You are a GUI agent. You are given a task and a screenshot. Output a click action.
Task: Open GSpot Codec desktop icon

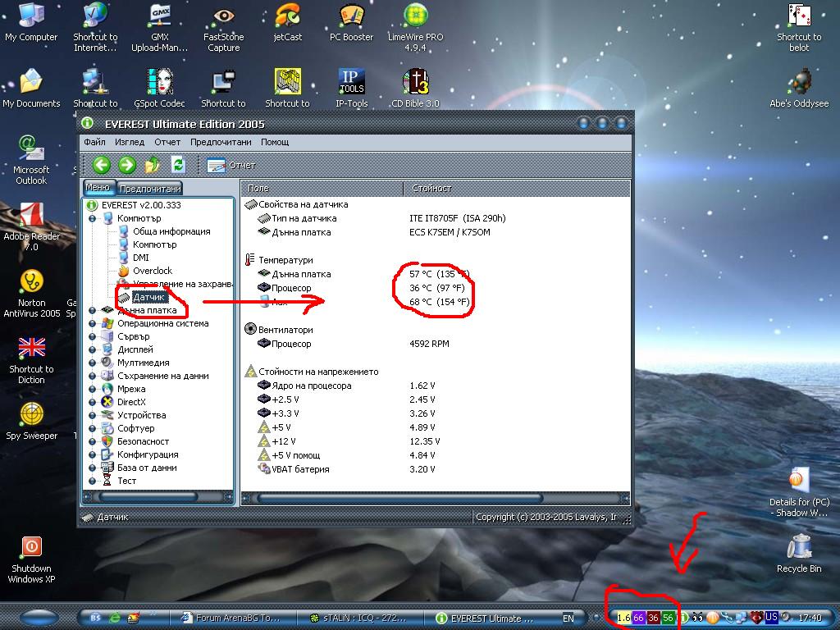160,89
